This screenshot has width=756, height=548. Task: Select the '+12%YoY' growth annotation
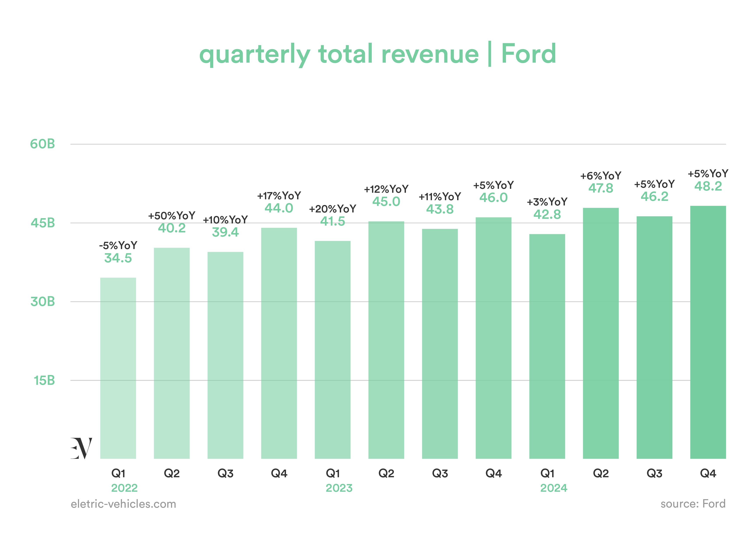click(x=386, y=189)
